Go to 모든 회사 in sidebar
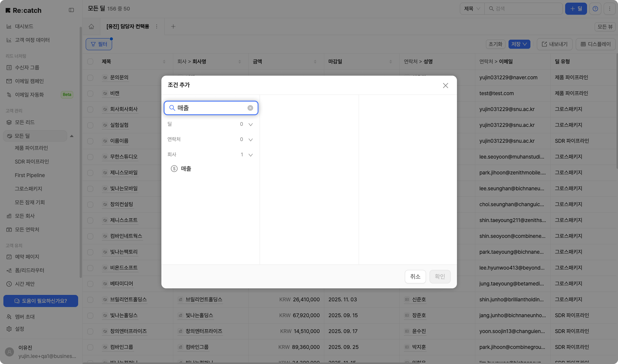This screenshot has height=364, width=618. click(x=25, y=216)
